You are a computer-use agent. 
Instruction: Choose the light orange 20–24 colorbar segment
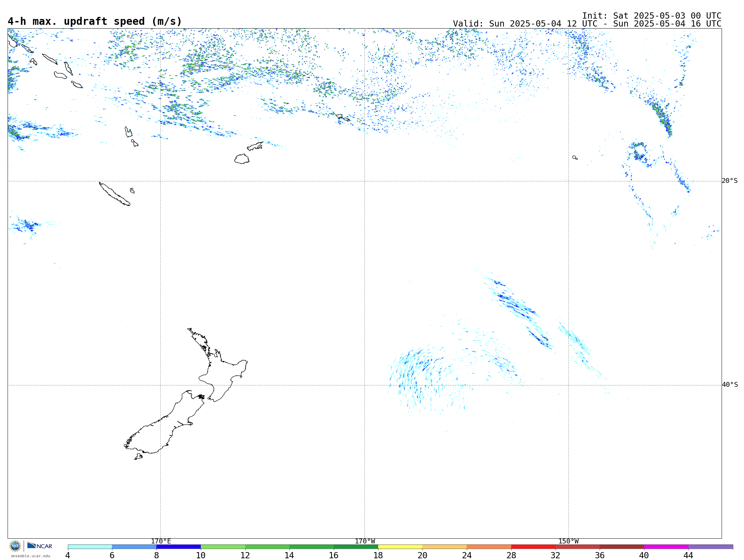click(445, 547)
